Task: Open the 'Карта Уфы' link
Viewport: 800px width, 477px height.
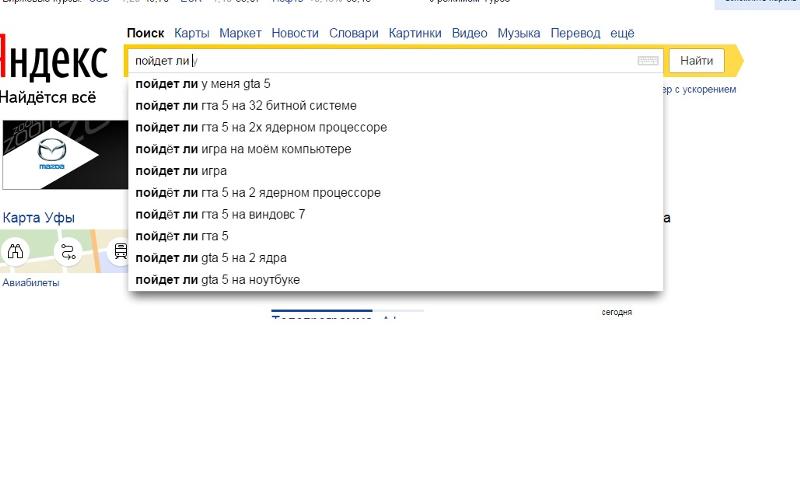Action: (39, 218)
